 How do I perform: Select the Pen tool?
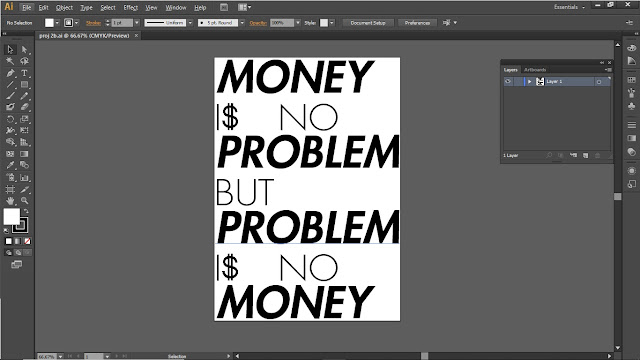click(10, 73)
